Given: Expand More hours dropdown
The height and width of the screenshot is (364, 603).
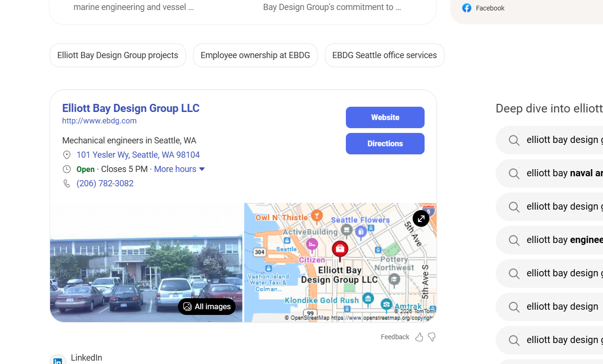Looking at the screenshot, I should coord(179,169).
